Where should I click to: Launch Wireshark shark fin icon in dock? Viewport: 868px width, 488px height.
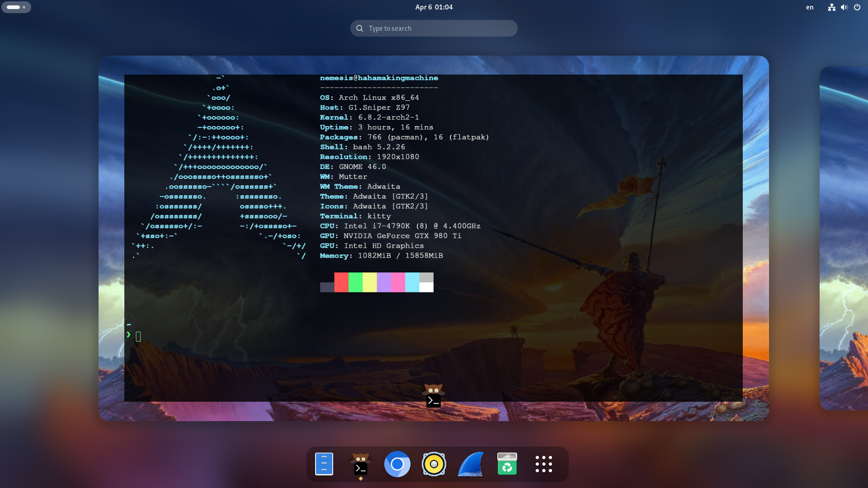coord(471,464)
